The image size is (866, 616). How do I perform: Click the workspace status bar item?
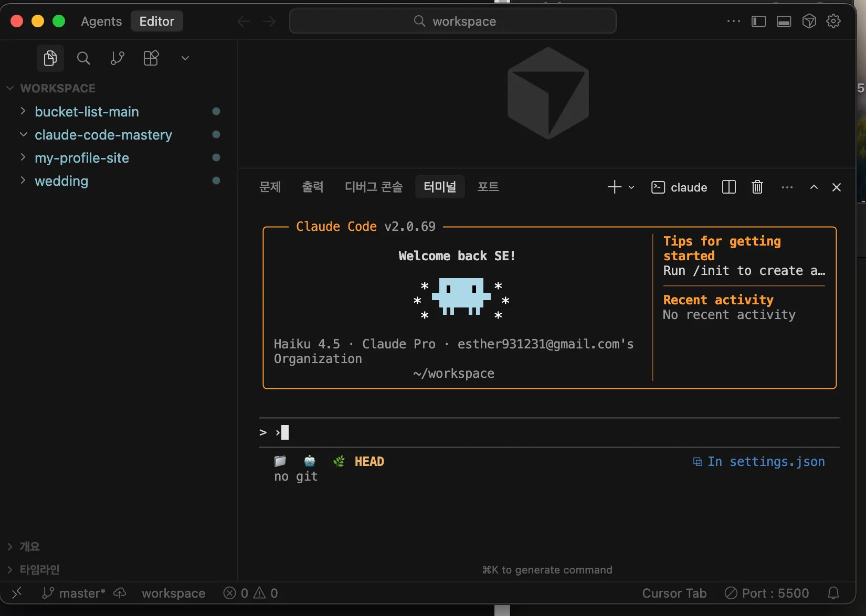[x=173, y=593]
